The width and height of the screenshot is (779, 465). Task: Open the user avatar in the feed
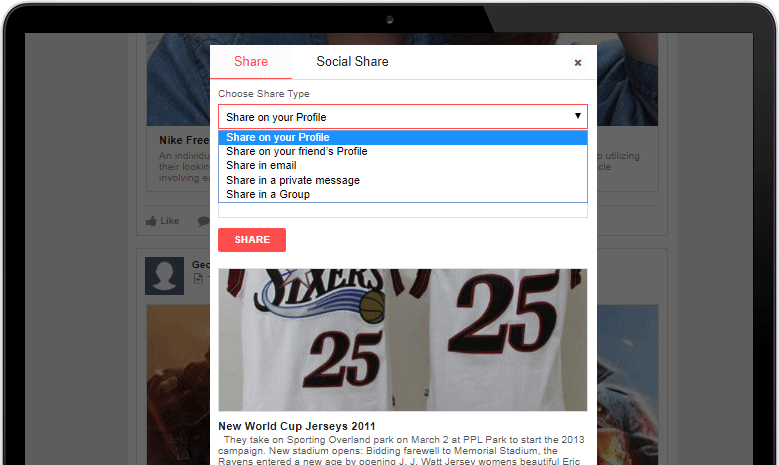point(164,276)
